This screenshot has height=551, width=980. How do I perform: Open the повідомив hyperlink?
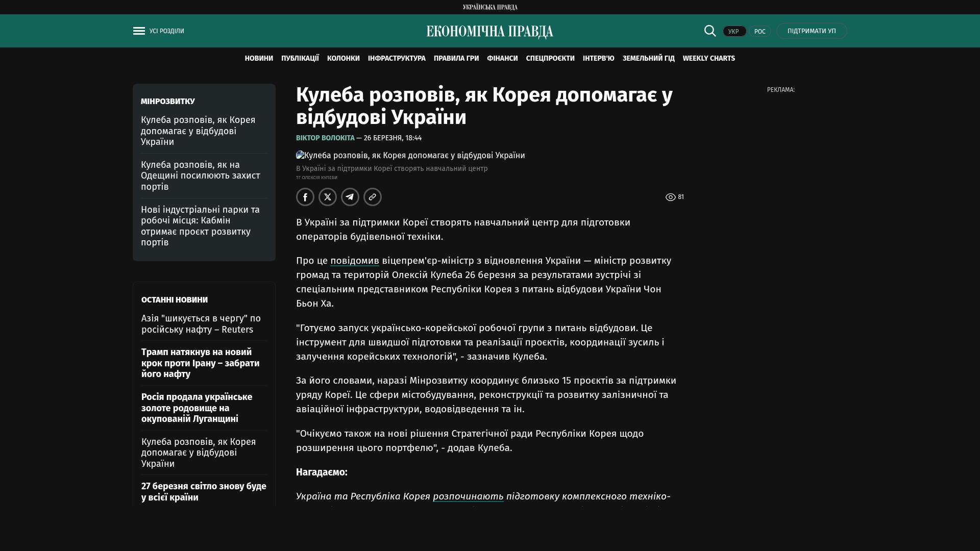coord(354,261)
